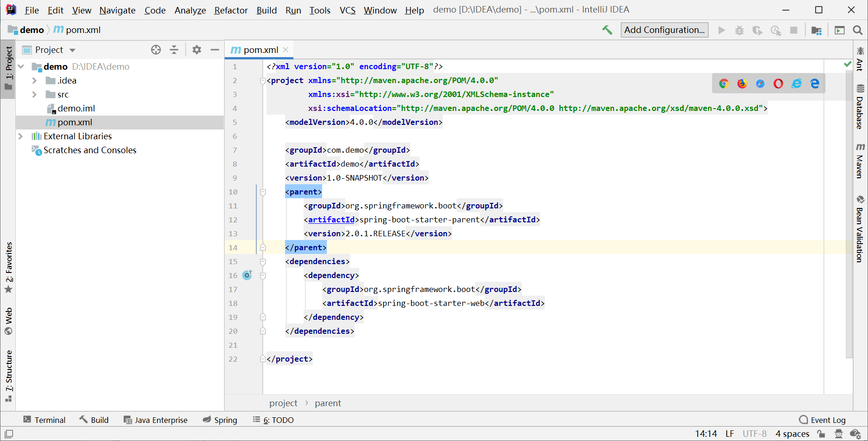The height and width of the screenshot is (441, 868).
Task: Collapse the project tag fold on line 2
Action: 263,80
